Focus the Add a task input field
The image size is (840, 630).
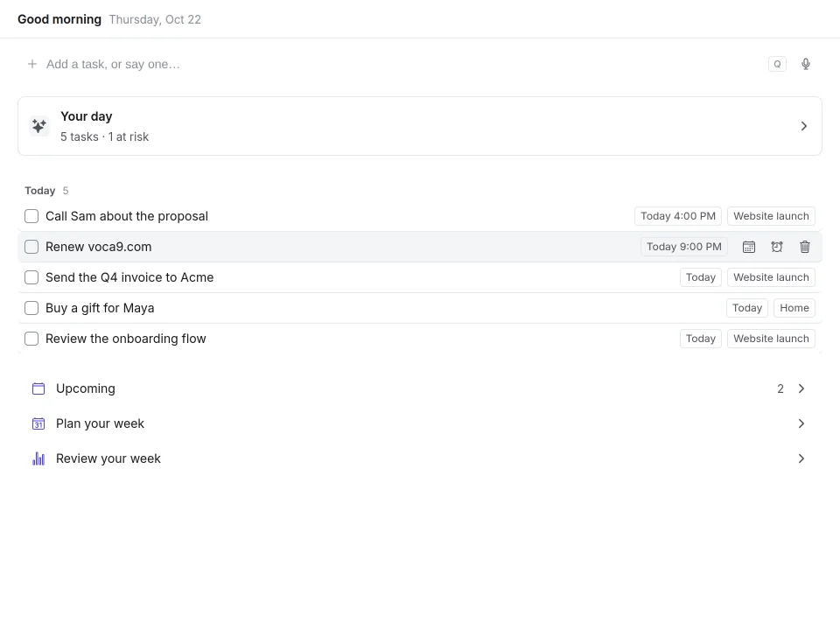(x=402, y=64)
